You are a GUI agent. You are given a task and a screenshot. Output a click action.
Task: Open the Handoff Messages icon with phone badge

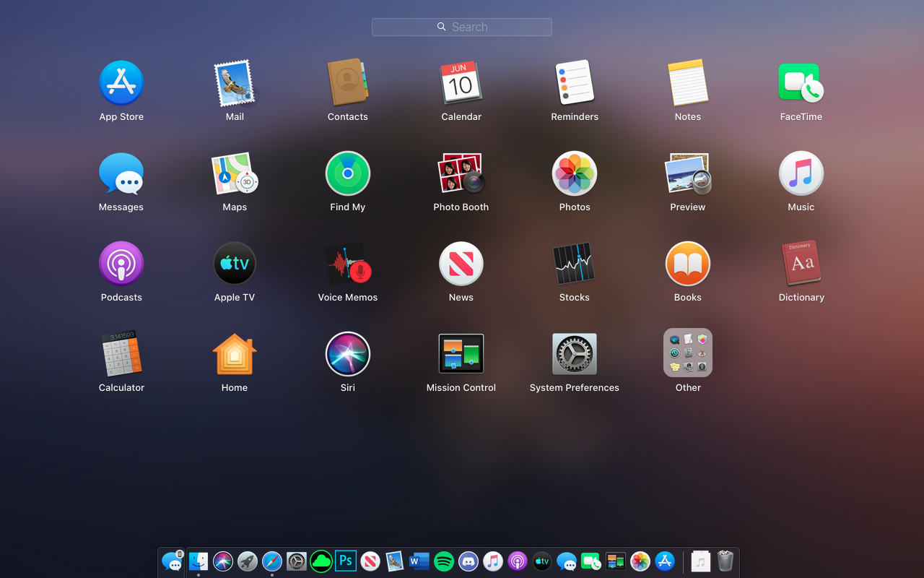tap(172, 561)
